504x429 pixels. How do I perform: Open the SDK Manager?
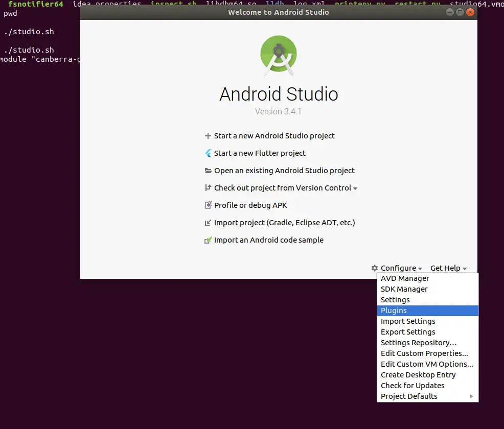(x=404, y=289)
